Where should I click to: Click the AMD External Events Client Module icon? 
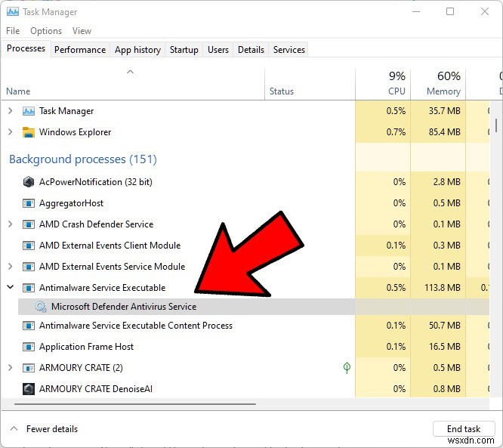tap(29, 246)
